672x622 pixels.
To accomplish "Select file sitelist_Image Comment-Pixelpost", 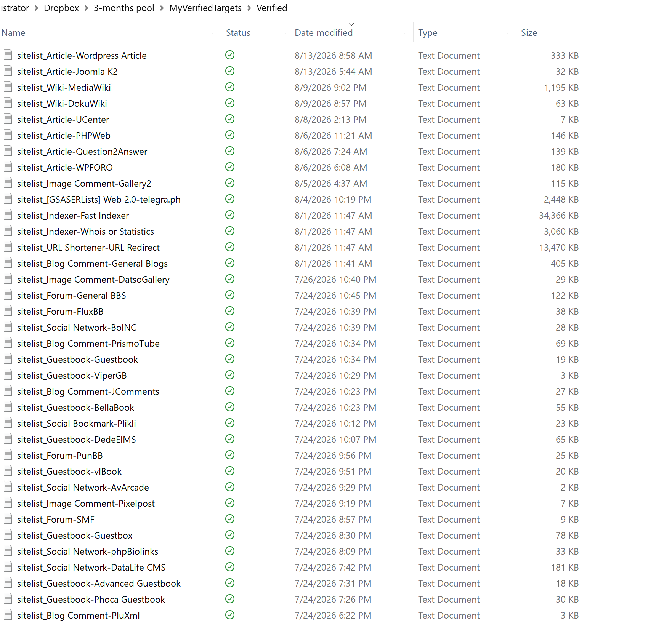I will (86, 503).
